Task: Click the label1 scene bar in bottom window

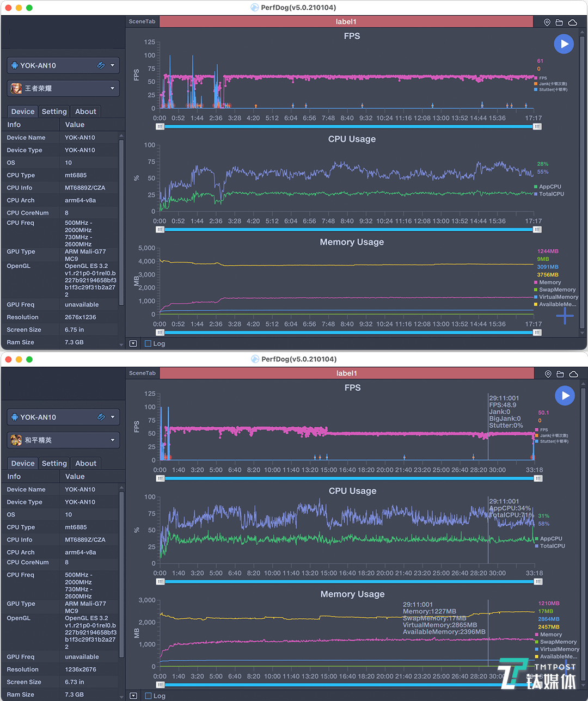Action: pyautogui.click(x=347, y=373)
